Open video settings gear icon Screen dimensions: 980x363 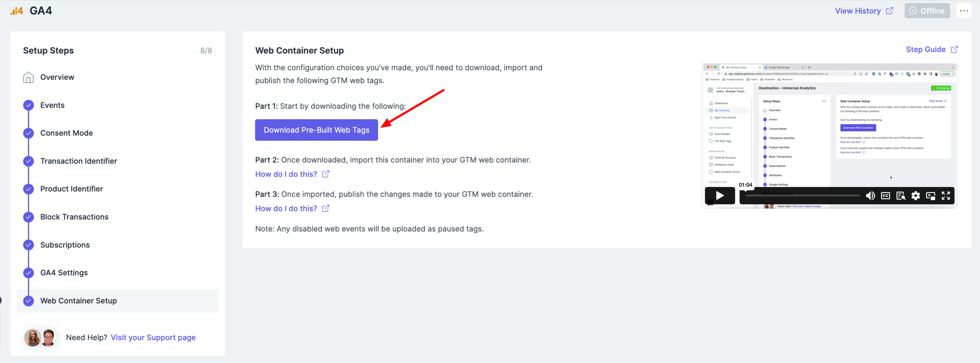click(x=915, y=196)
